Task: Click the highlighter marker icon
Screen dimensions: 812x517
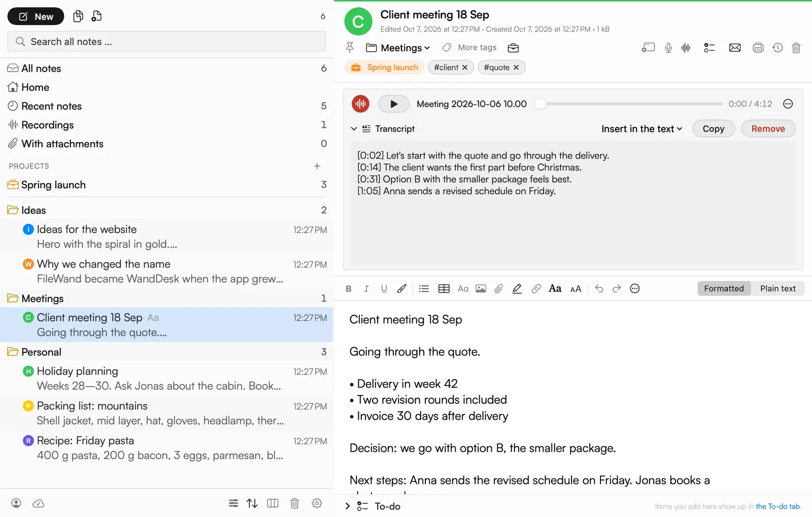Action: tap(517, 288)
